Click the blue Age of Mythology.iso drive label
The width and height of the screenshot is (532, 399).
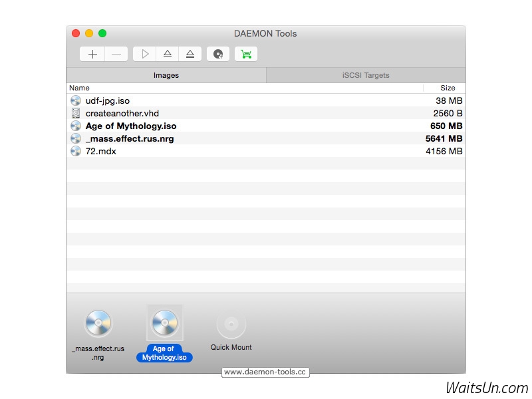pos(164,353)
